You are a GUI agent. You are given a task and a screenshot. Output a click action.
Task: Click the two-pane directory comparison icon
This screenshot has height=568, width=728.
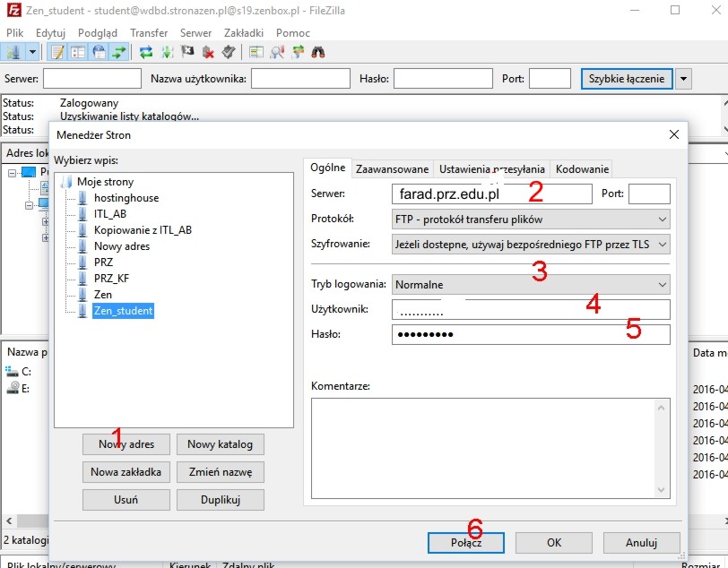click(256, 52)
